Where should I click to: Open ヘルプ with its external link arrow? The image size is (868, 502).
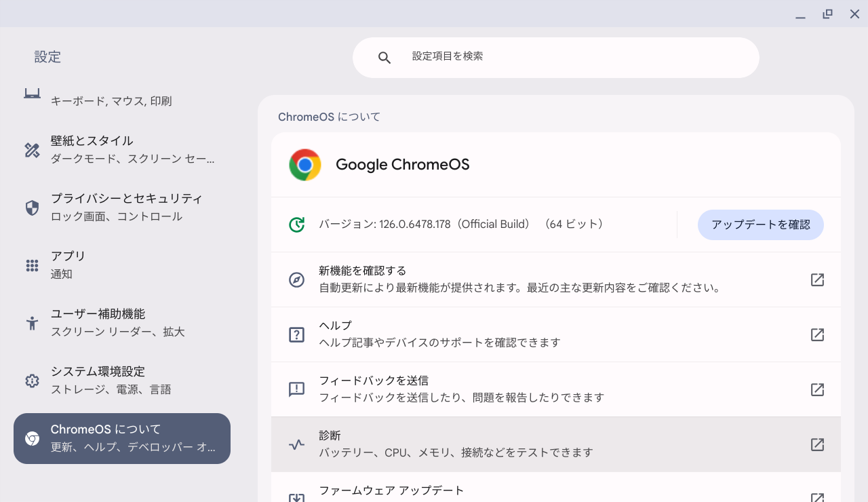817,334
